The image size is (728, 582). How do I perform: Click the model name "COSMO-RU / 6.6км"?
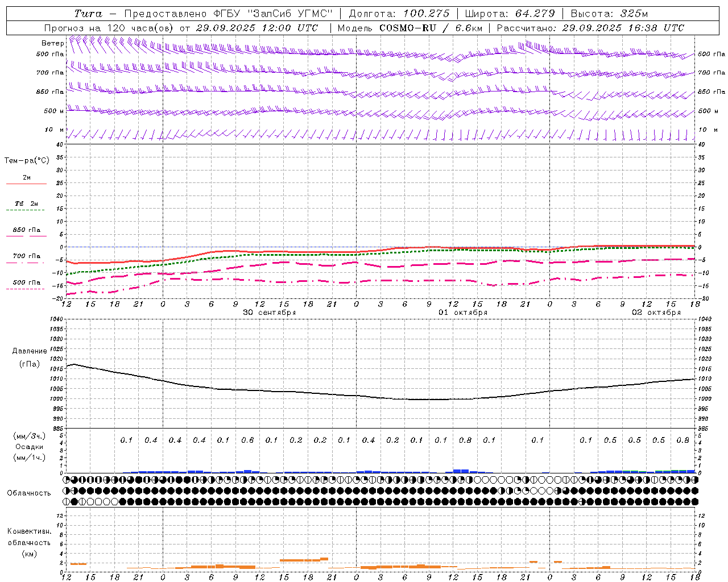click(431, 28)
